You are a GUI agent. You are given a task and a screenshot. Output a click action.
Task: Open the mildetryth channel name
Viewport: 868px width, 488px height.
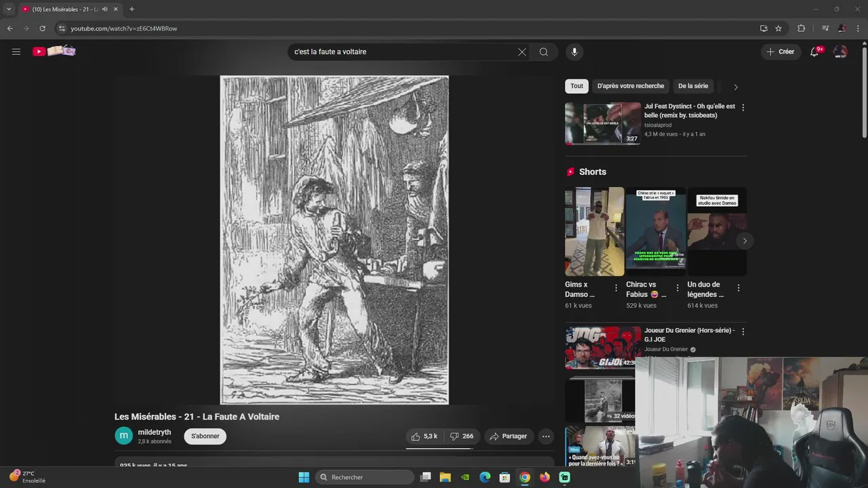click(155, 432)
